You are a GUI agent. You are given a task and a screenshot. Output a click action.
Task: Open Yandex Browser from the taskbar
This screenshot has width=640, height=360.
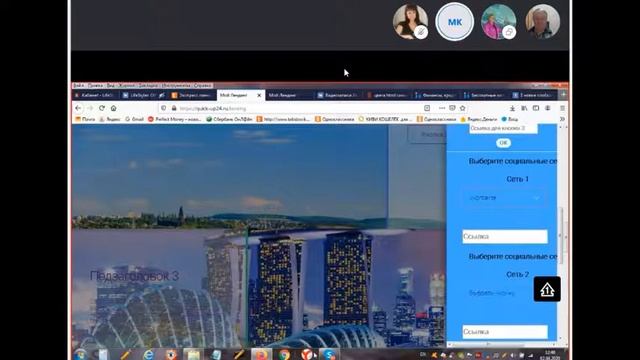(x=307, y=354)
